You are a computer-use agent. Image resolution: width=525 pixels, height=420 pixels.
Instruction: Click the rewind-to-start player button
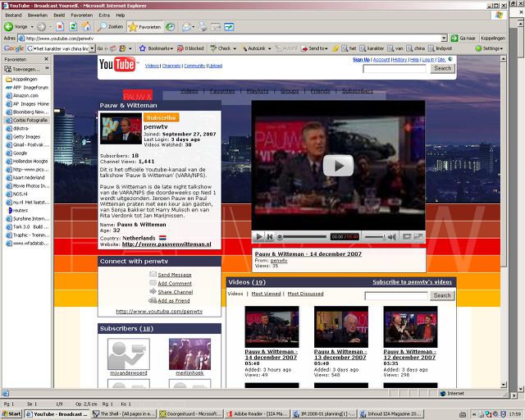[270, 237]
